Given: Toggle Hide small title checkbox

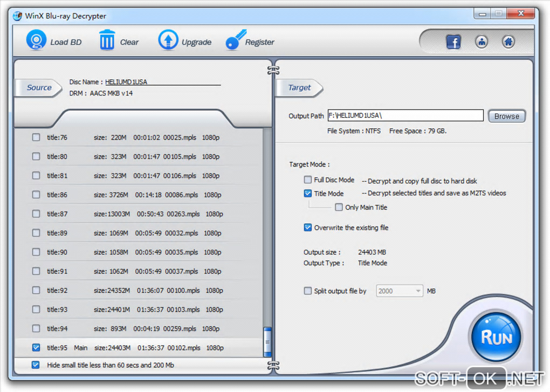Looking at the screenshot, I should (x=36, y=365).
